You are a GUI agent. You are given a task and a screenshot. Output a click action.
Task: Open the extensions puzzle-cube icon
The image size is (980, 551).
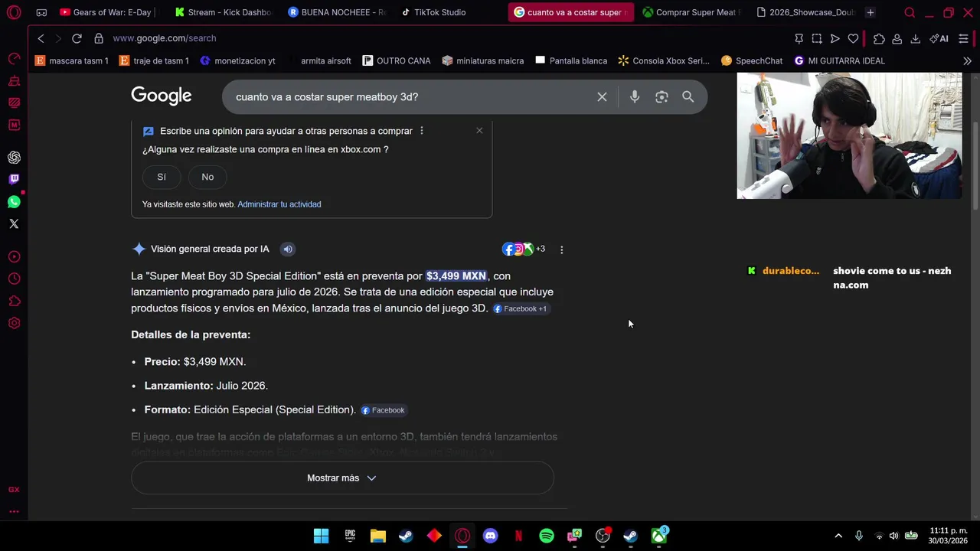click(879, 39)
